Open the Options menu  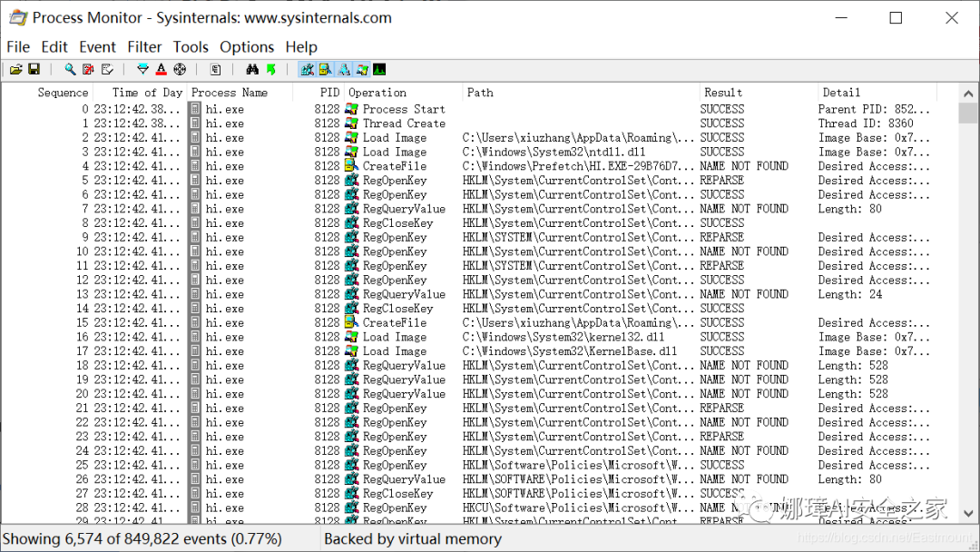pos(247,47)
